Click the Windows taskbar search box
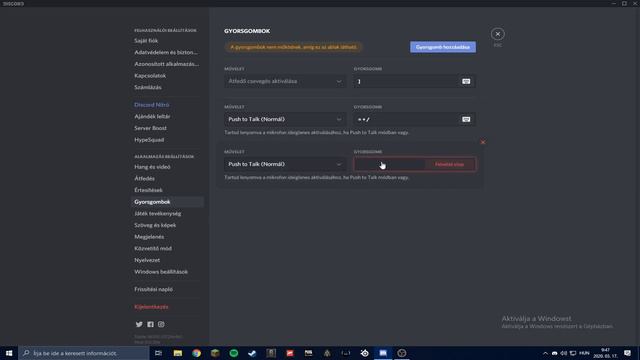 (84, 353)
